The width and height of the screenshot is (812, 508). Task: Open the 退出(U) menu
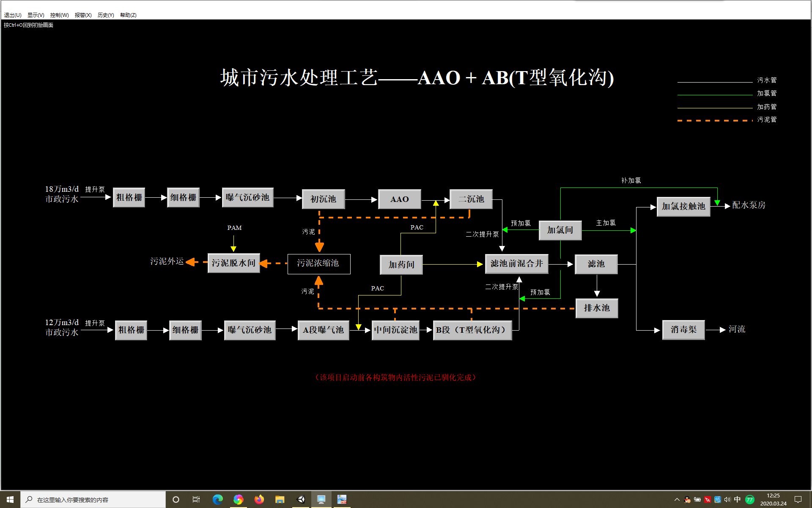click(x=13, y=15)
